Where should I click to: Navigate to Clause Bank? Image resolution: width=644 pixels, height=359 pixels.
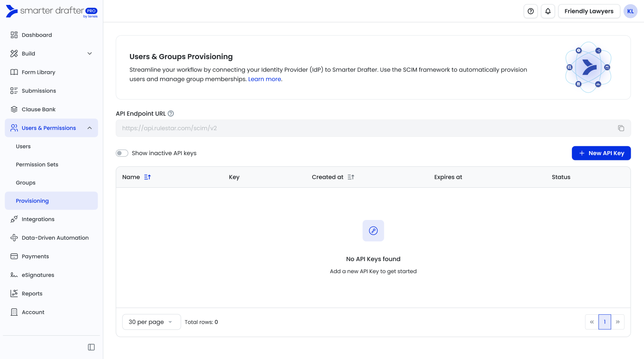tap(38, 109)
